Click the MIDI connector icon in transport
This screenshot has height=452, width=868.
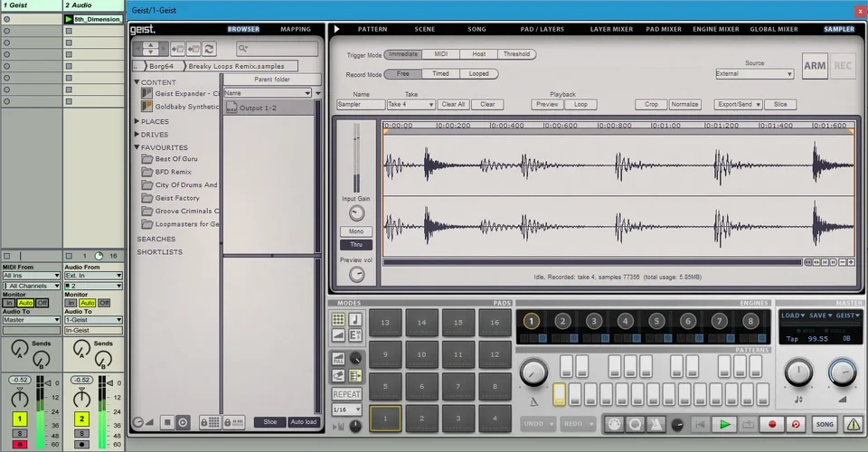click(614, 424)
